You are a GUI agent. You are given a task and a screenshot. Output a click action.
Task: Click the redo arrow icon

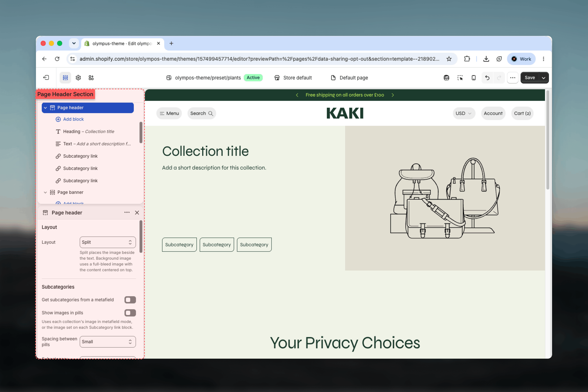tap(499, 77)
